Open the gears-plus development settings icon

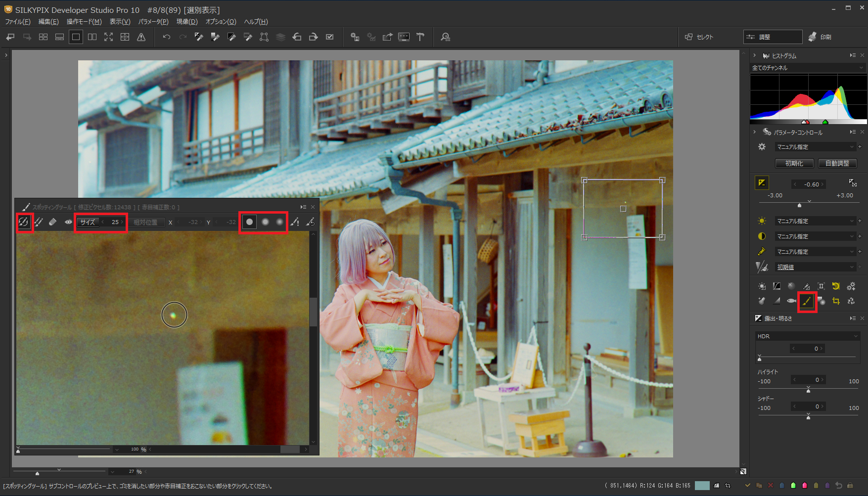[851, 286]
